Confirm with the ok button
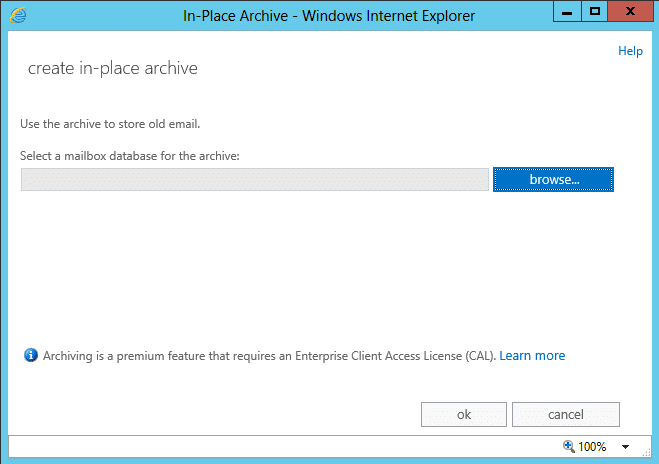This screenshot has height=464, width=659. click(x=464, y=414)
